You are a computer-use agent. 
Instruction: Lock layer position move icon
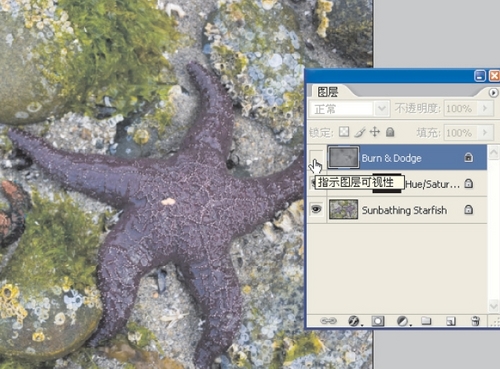click(x=375, y=132)
